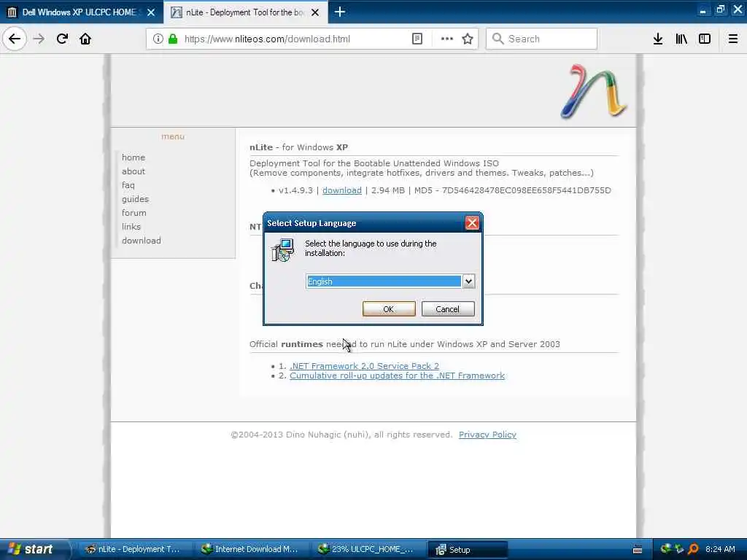Click the 2.94 MB file size text

(x=388, y=190)
